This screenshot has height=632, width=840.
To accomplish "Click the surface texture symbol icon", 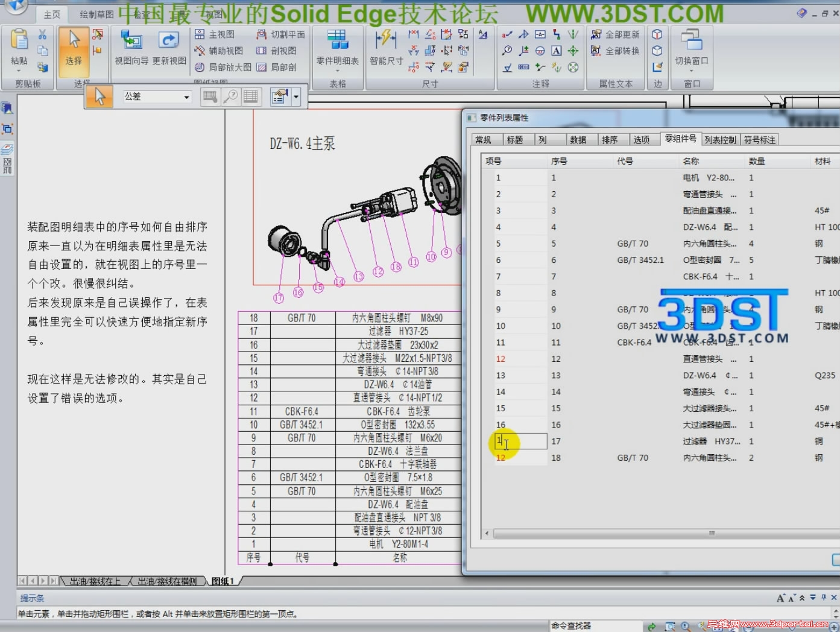I will coord(508,68).
